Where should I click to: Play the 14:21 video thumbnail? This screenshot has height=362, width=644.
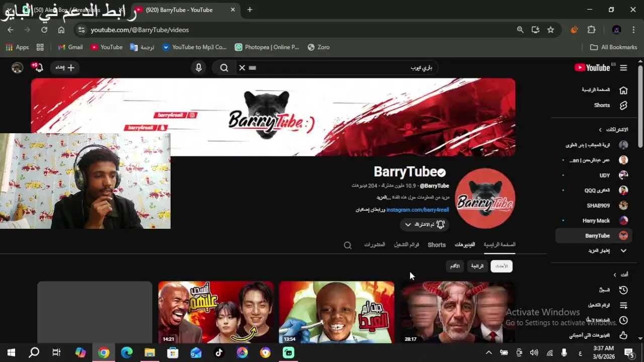pyautogui.click(x=216, y=312)
